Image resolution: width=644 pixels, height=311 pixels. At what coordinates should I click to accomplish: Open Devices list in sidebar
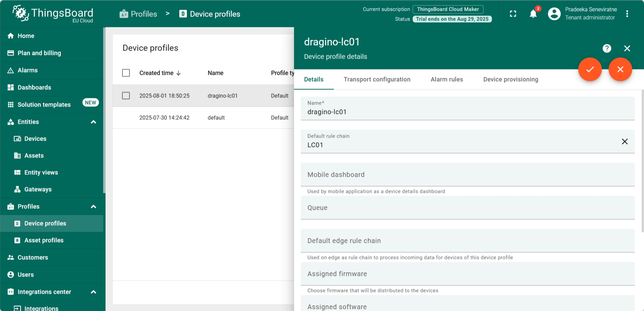52,139
